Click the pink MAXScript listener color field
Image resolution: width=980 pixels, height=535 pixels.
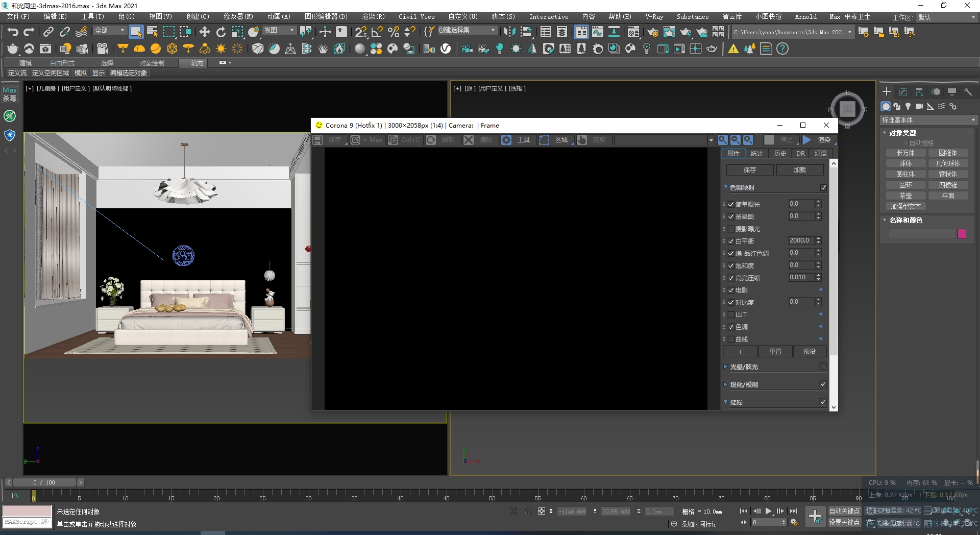27,511
